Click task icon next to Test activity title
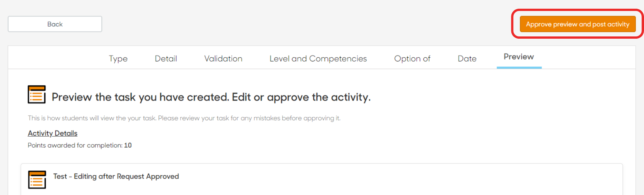 [x=37, y=180]
